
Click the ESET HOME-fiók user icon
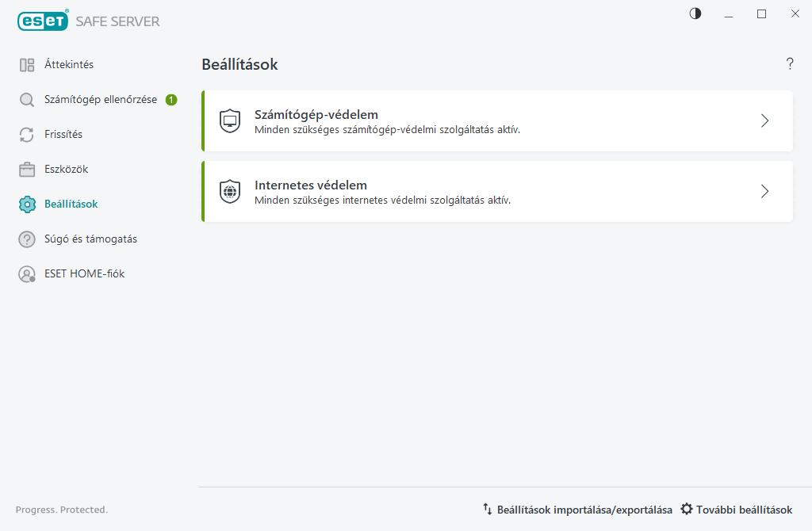27,273
